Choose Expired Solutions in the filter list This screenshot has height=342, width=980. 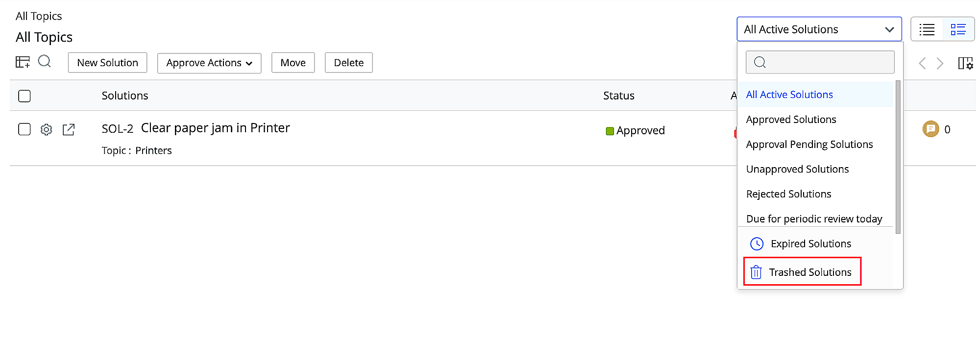click(x=810, y=244)
